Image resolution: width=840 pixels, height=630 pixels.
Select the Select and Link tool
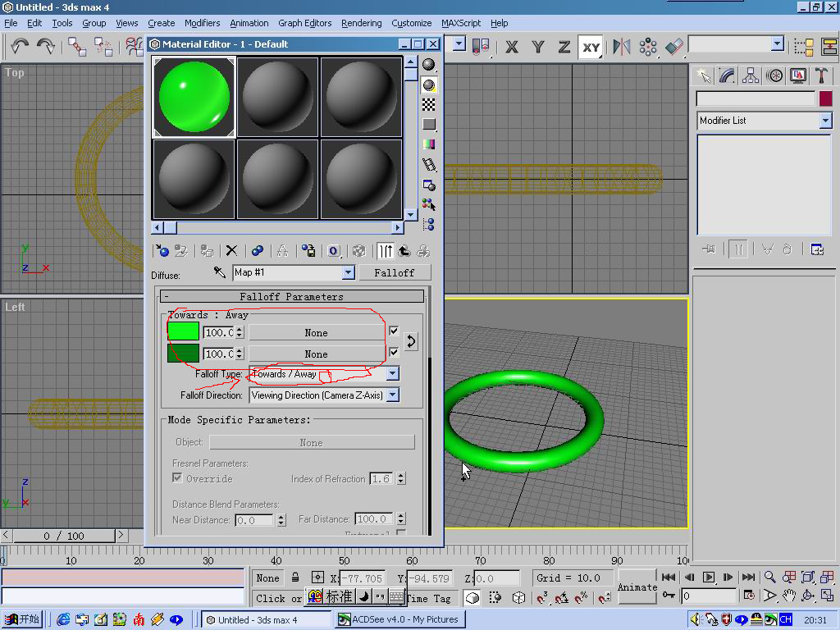[x=76, y=47]
